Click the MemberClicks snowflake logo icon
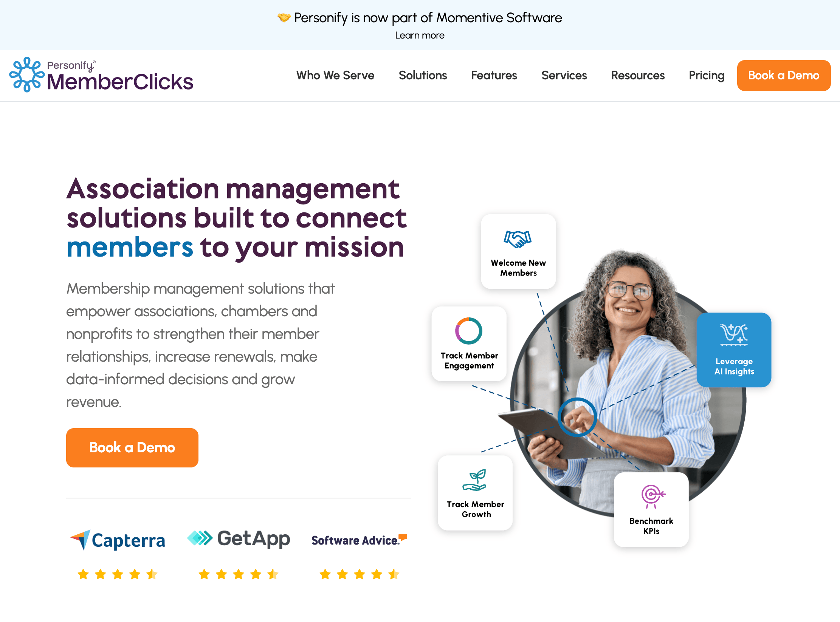Image resolution: width=840 pixels, height=622 pixels. pyautogui.click(x=27, y=74)
